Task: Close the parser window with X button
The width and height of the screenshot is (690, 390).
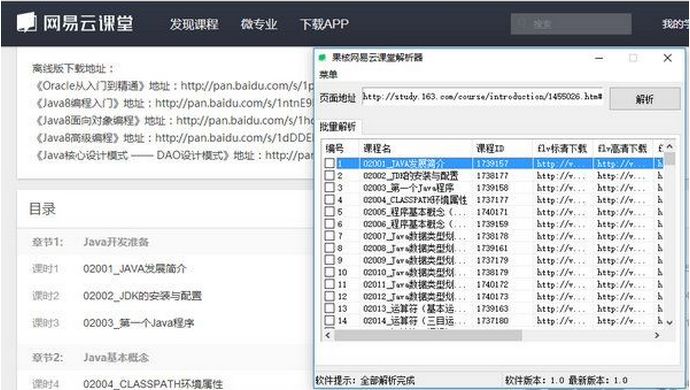Action: (x=668, y=58)
